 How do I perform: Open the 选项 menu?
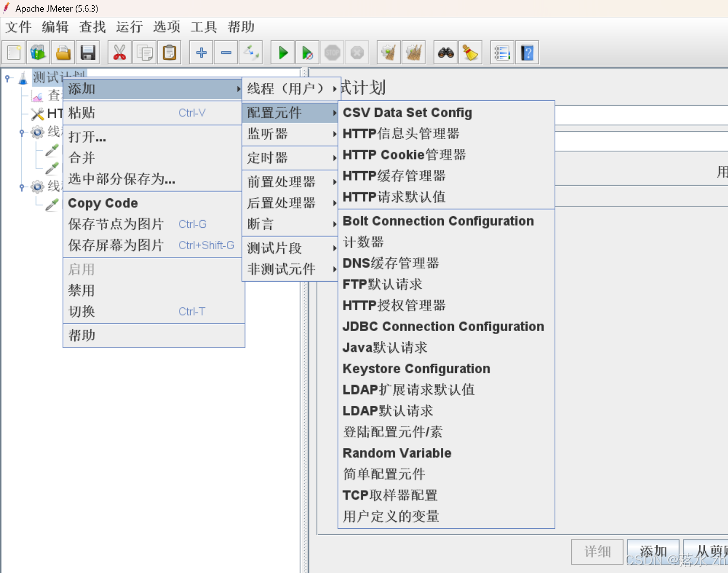point(166,27)
